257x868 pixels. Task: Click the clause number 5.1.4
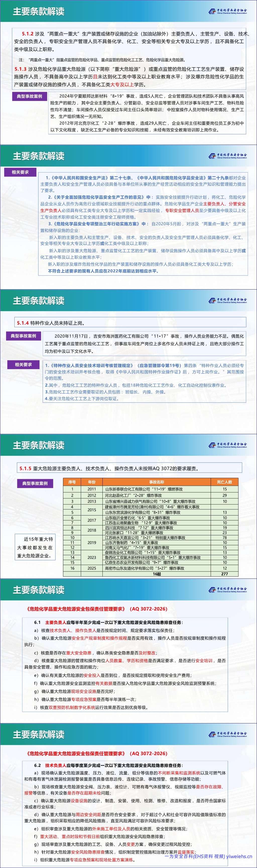[x=23, y=323]
